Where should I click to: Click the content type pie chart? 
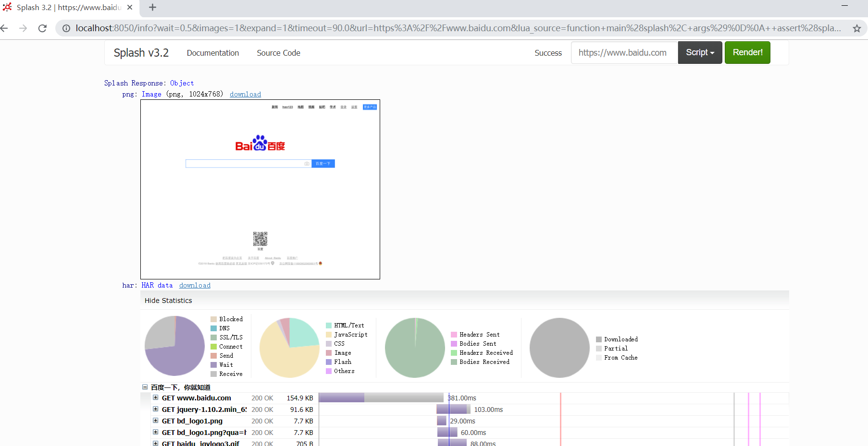pos(289,348)
